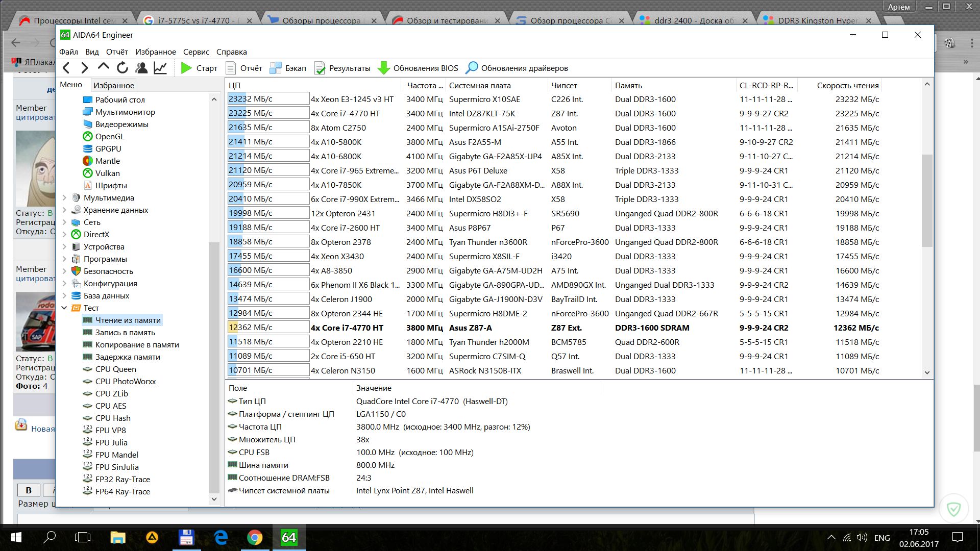
Task: Switch to the Избранное tab
Action: pyautogui.click(x=113, y=85)
